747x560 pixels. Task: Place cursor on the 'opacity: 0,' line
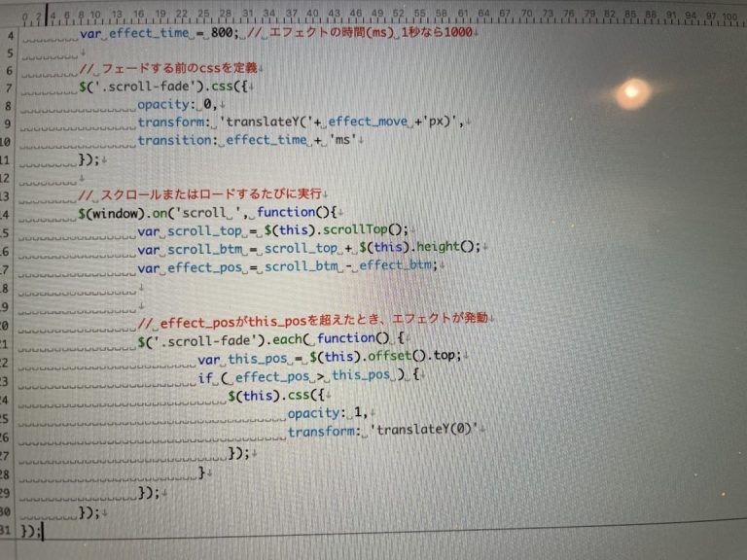point(177,104)
